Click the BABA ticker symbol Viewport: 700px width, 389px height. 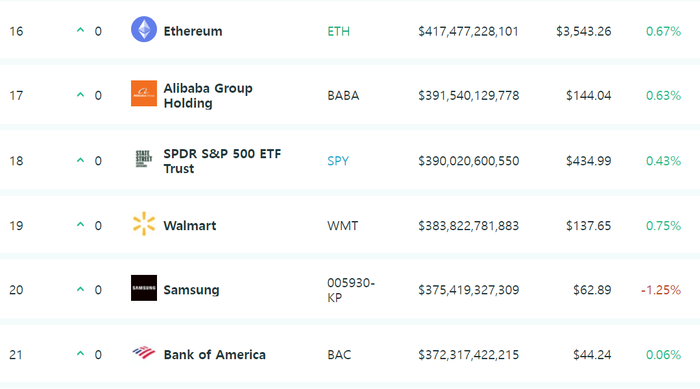click(343, 96)
